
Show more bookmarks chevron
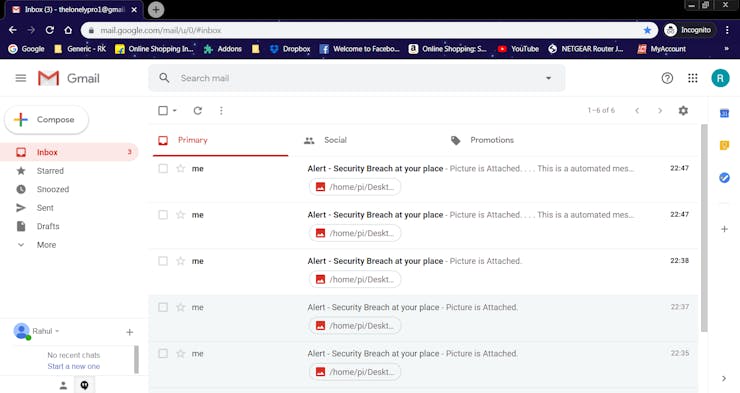tap(726, 49)
